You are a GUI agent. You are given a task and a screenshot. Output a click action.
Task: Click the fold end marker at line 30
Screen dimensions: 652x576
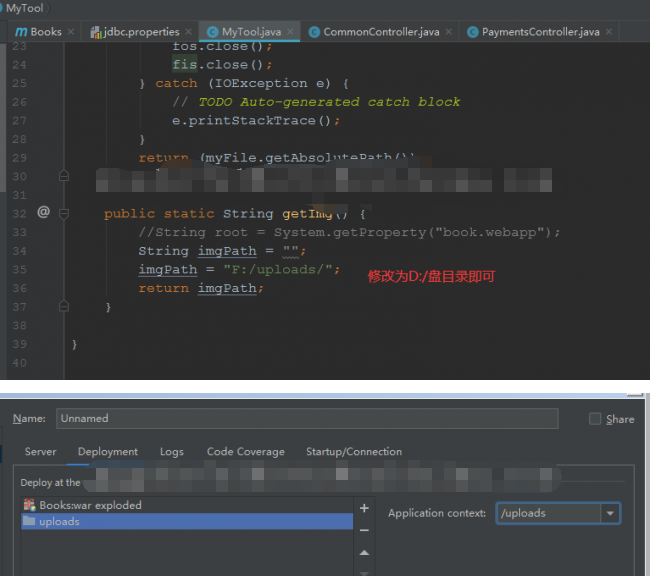coord(64,176)
